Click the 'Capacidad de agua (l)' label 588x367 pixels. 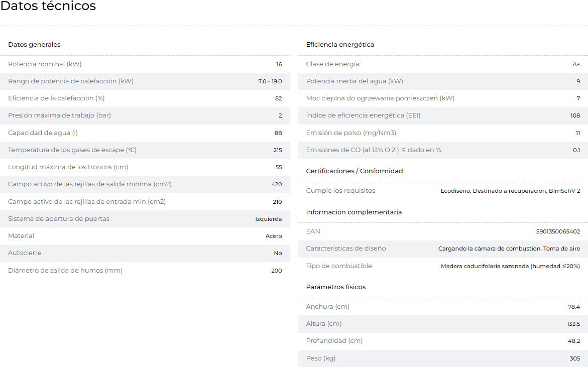coord(43,133)
